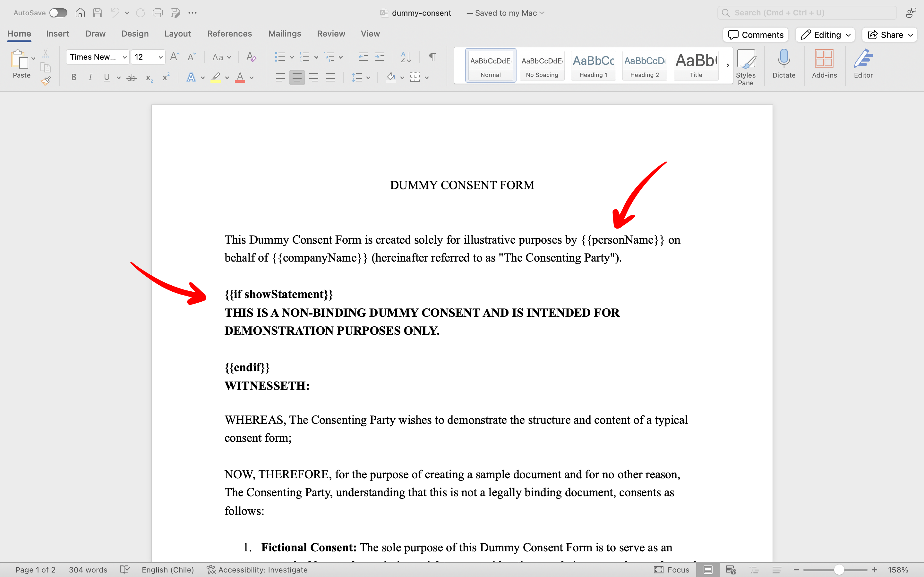Open the Times New Roman font dropdown
Image resolution: width=924 pixels, height=577 pixels.
click(x=124, y=57)
